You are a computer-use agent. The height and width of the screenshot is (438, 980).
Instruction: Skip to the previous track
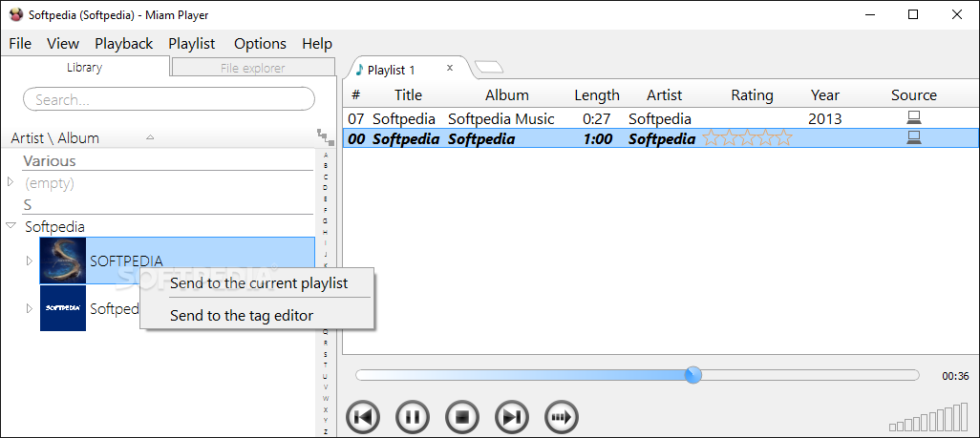point(363,417)
